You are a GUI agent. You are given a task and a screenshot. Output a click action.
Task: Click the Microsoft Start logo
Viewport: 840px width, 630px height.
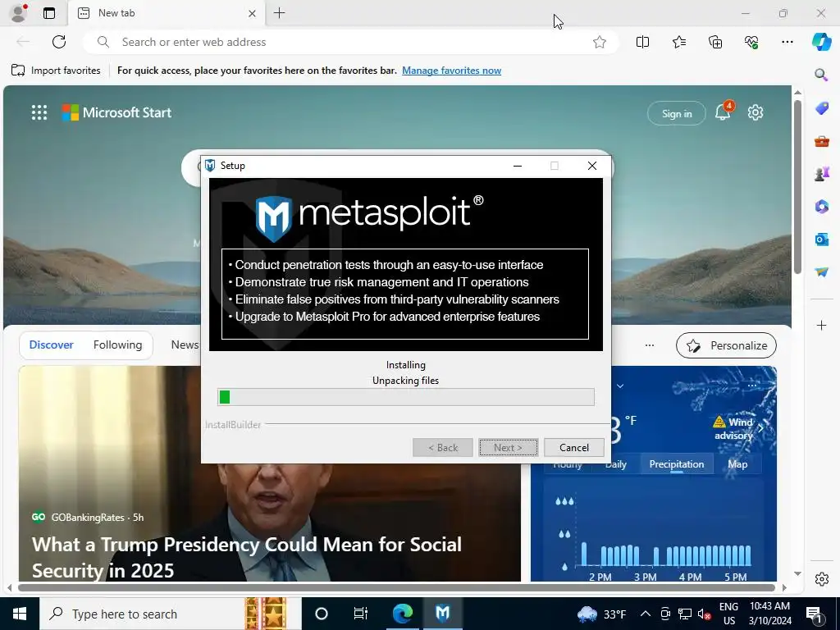(116, 112)
